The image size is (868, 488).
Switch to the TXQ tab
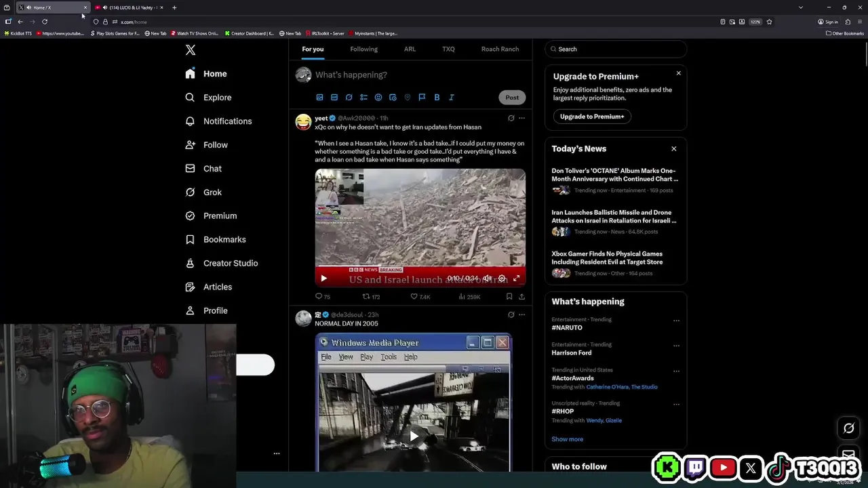[448, 49]
